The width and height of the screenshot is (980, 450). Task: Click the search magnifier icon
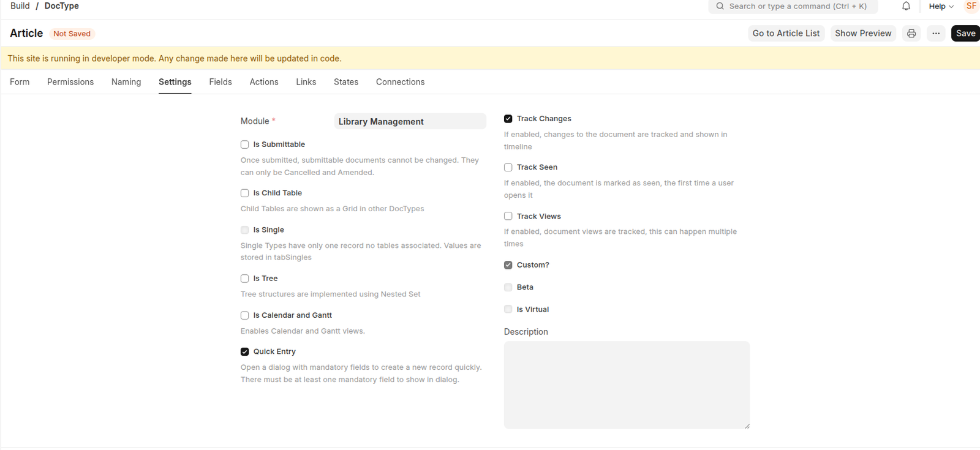pos(720,6)
